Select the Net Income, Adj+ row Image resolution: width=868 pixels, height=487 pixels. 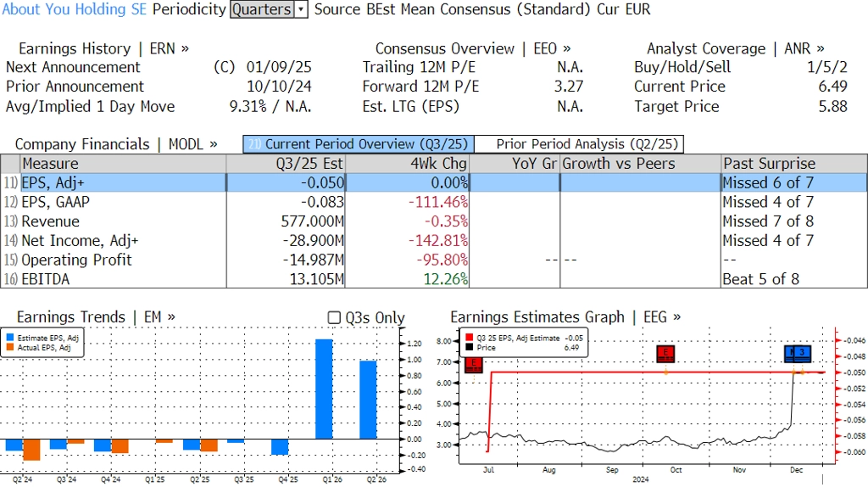pyautogui.click(x=433, y=241)
